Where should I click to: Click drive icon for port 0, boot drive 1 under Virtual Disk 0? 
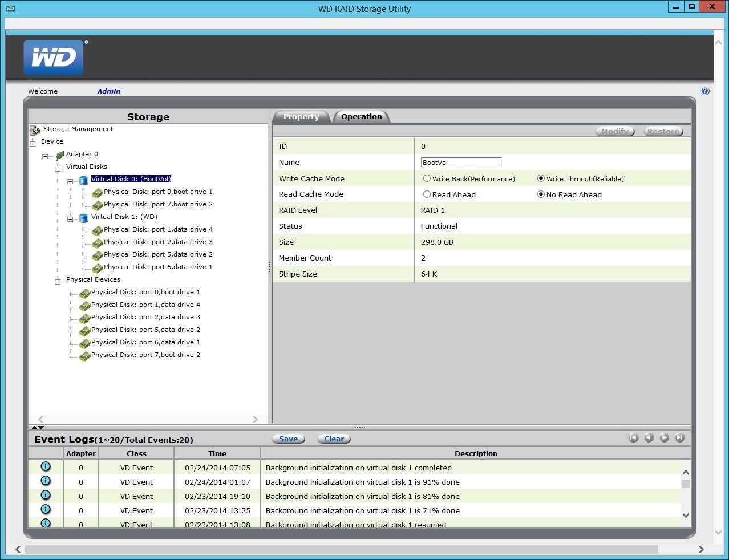click(x=97, y=193)
